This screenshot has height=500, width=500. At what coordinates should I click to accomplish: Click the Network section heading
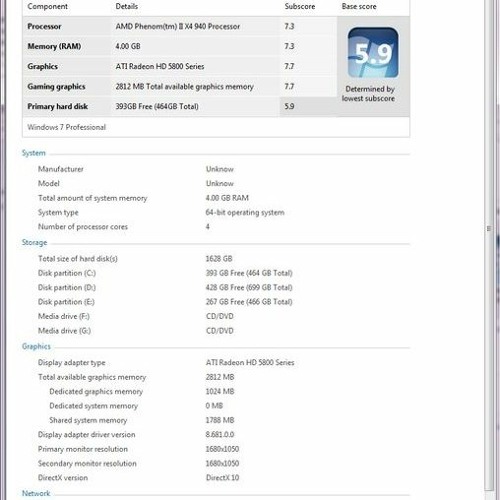(x=36, y=493)
